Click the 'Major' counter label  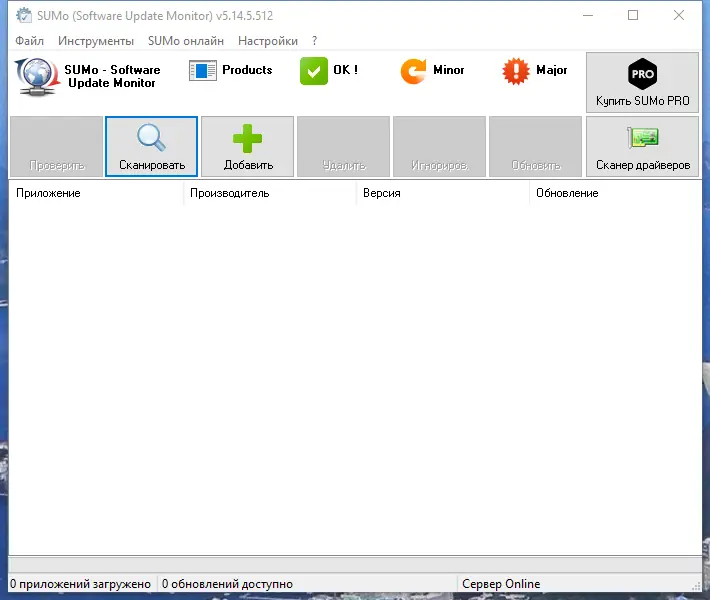click(552, 70)
